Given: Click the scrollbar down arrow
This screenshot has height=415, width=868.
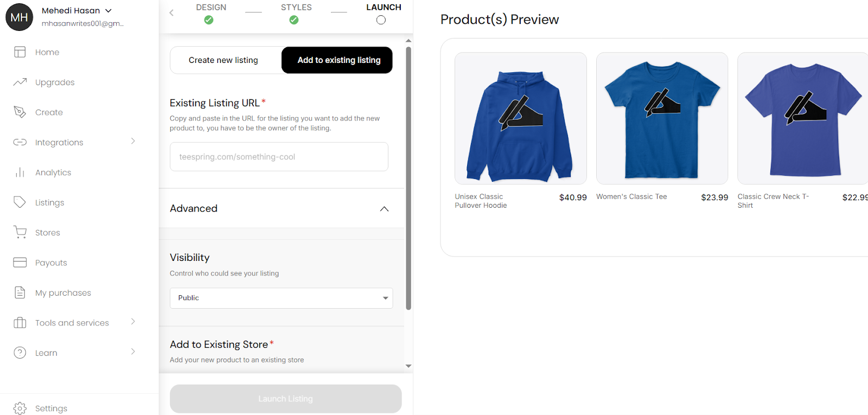Looking at the screenshot, I should (x=409, y=366).
